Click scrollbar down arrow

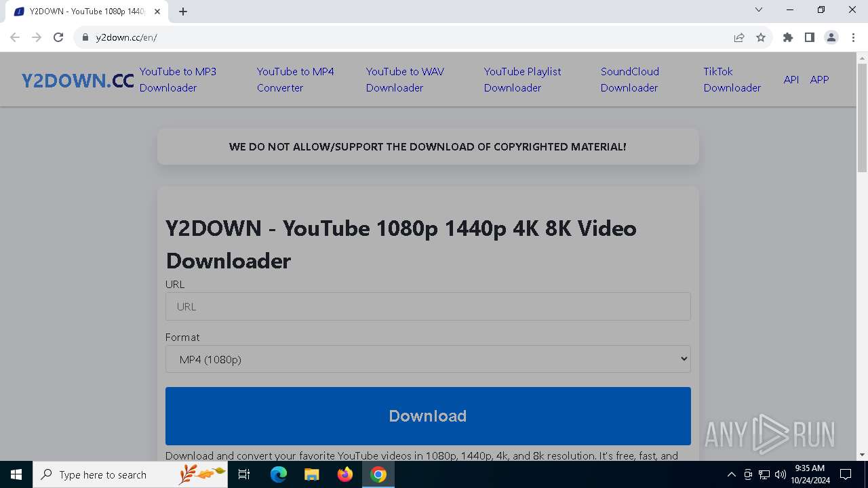click(x=862, y=455)
